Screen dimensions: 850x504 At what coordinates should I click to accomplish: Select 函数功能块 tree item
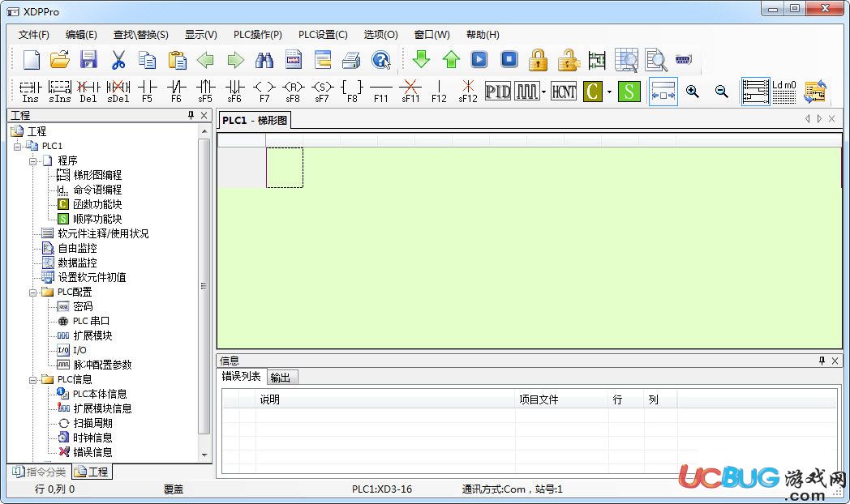click(97, 205)
